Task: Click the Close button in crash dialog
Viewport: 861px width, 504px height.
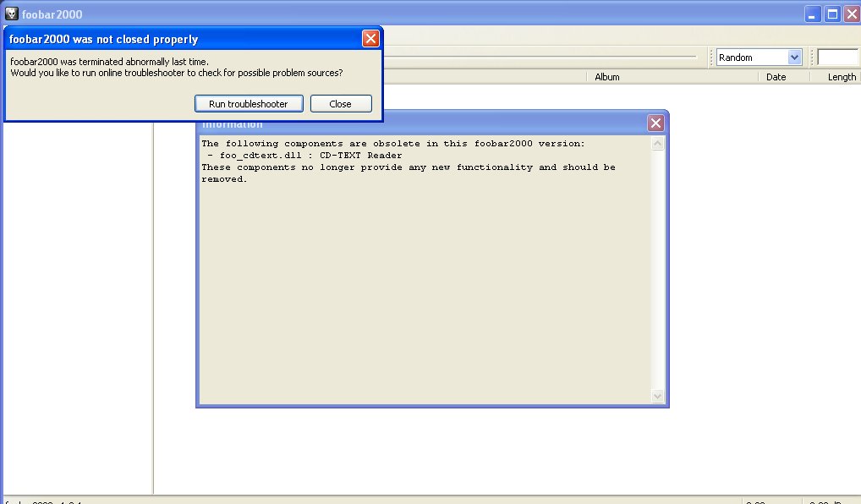Action: click(x=341, y=104)
